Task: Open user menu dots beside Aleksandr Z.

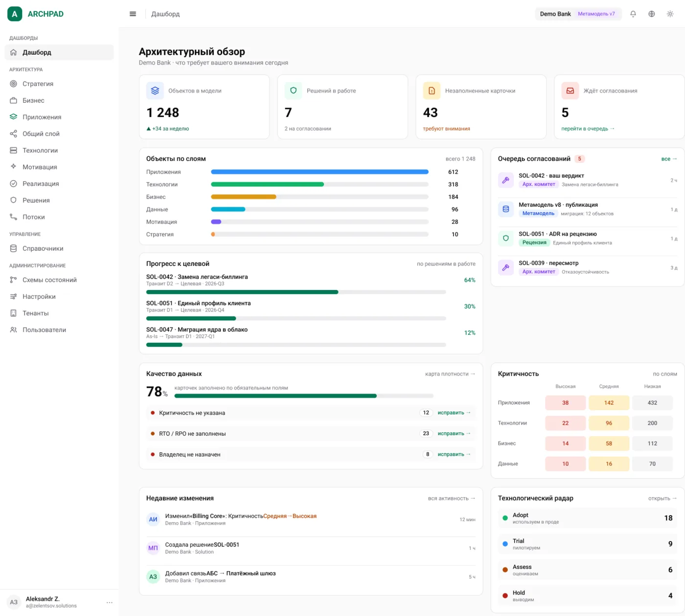Action: click(x=110, y=602)
